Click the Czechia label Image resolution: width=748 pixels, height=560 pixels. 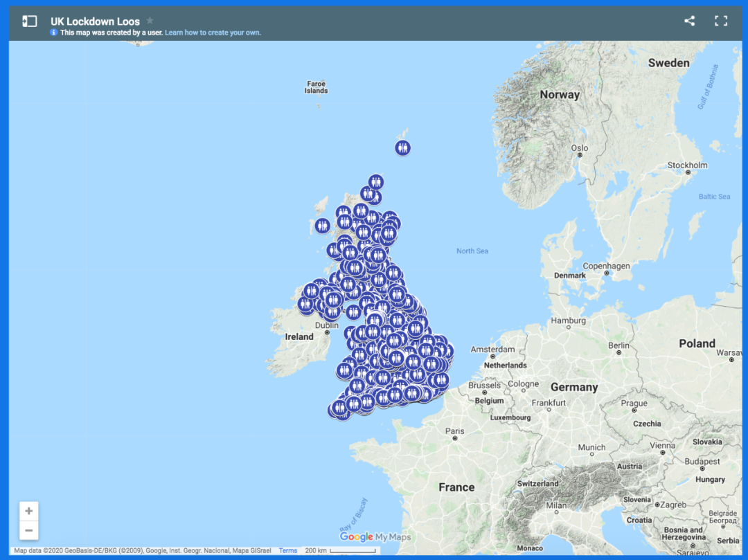[x=647, y=424]
